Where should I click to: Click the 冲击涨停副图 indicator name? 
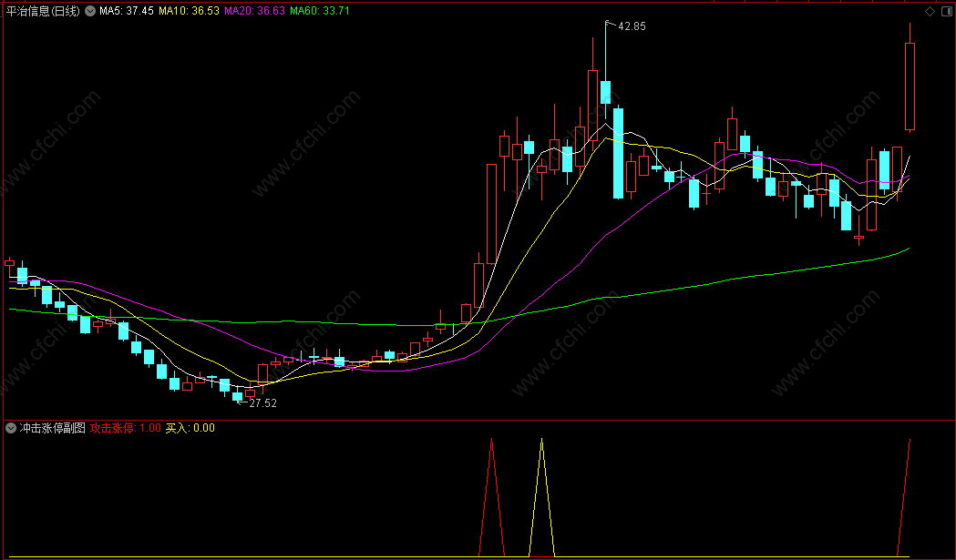[53, 428]
